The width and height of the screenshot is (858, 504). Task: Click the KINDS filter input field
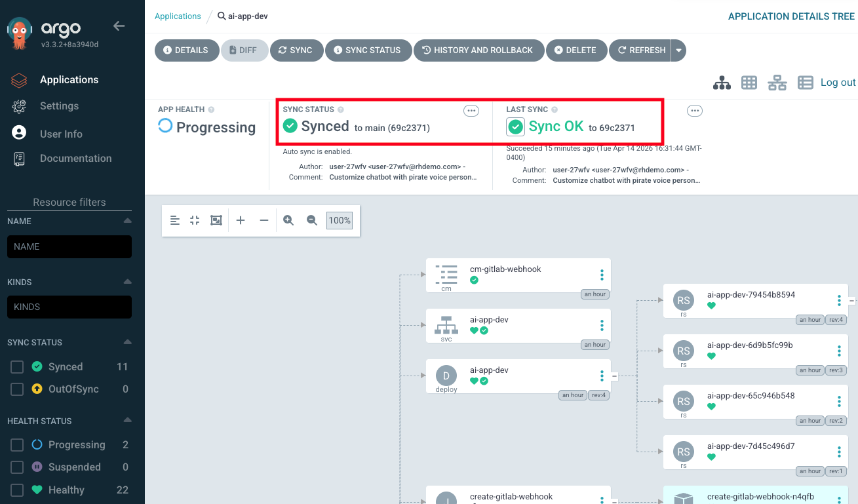pos(69,307)
